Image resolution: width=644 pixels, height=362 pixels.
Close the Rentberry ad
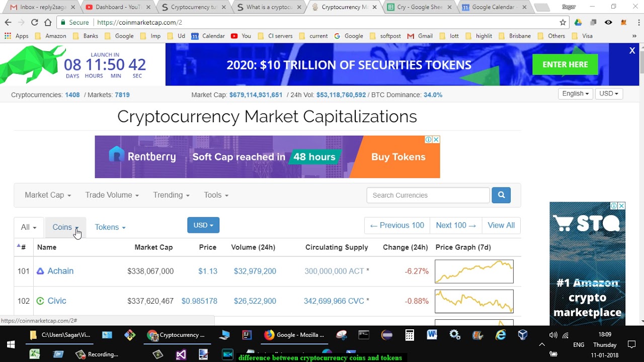coord(436,139)
